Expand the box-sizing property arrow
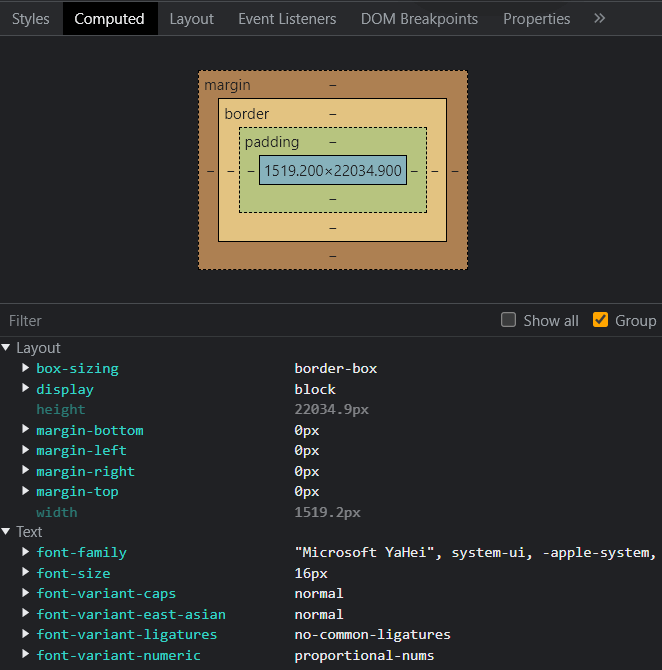Viewport: 662px width, 670px height. [26, 368]
